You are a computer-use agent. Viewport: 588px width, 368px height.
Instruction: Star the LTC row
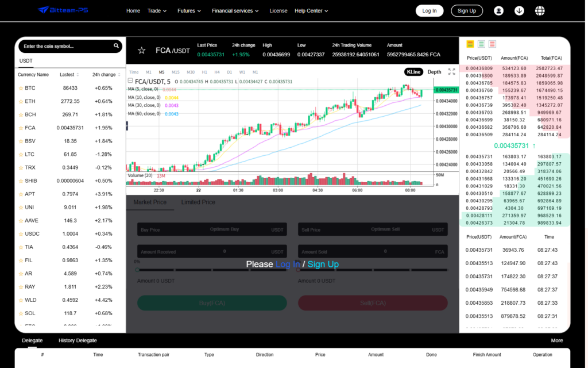(x=21, y=154)
